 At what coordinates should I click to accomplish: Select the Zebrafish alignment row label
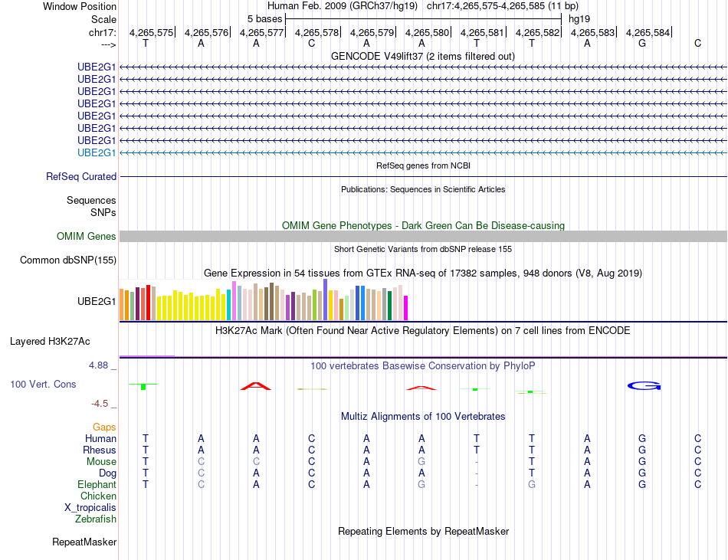96,519
